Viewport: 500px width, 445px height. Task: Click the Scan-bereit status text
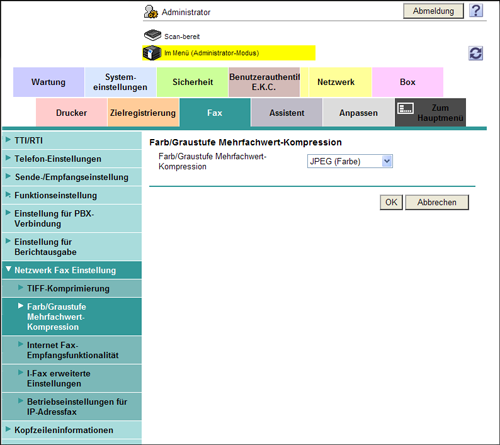pyautogui.click(x=182, y=36)
